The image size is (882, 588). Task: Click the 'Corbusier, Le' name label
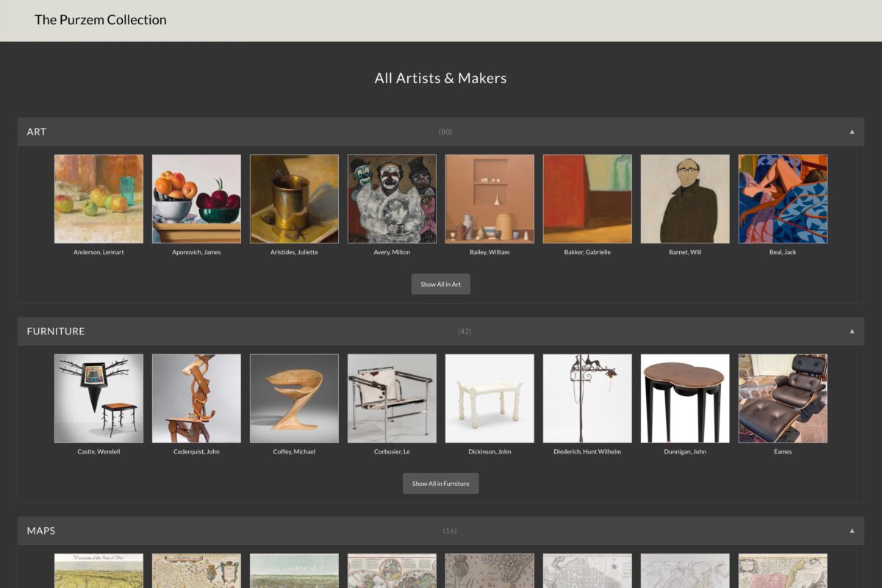(x=392, y=452)
